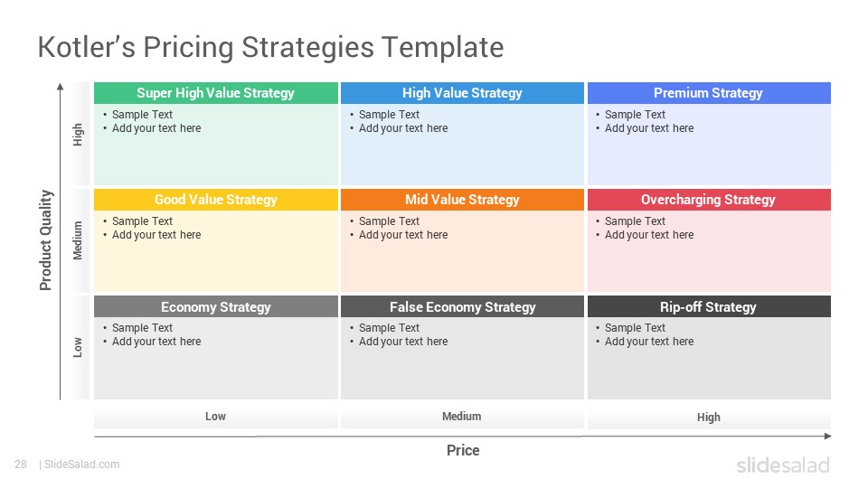Click the Low price column label

[215, 416]
